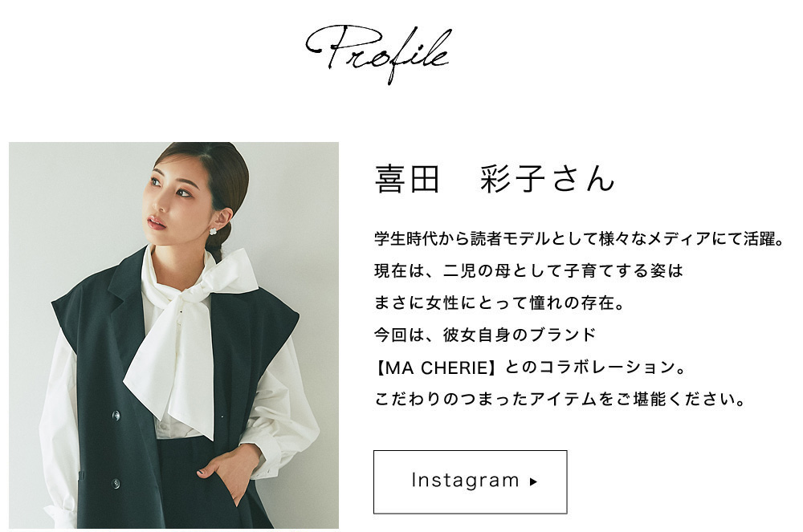The height and width of the screenshot is (532, 803).
Task: Click the small arrow beside Instagram
Action: coord(533,481)
